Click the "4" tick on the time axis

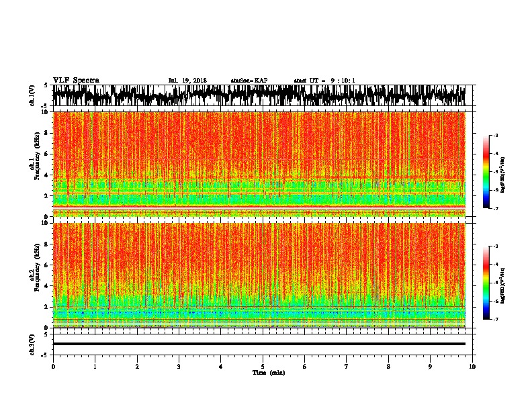click(x=221, y=367)
